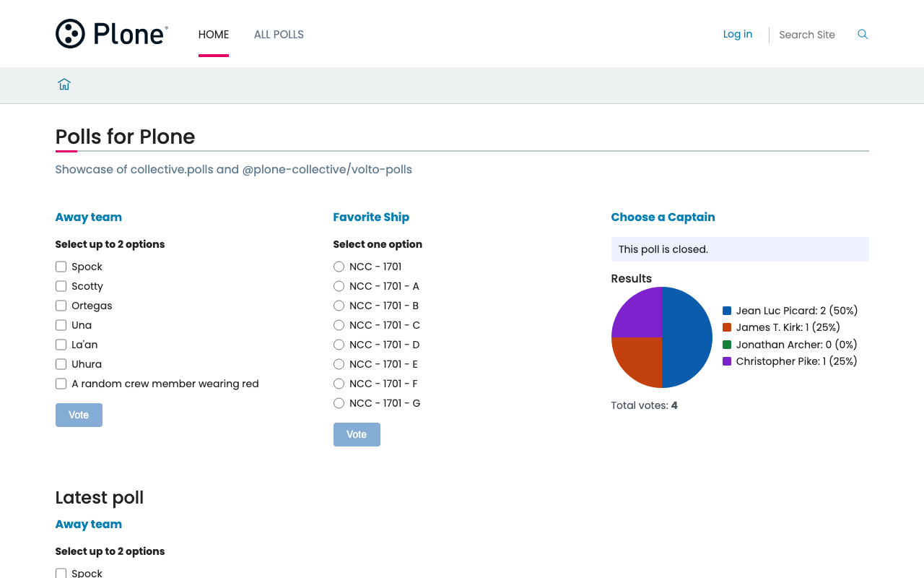
Task: Click the orange slice of the pie chart
Action: (641, 358)
